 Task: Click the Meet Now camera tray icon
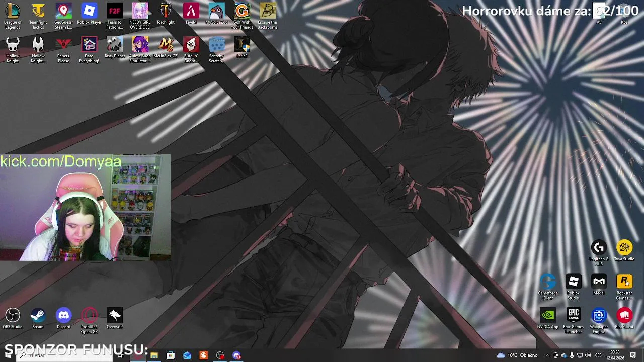555,355
